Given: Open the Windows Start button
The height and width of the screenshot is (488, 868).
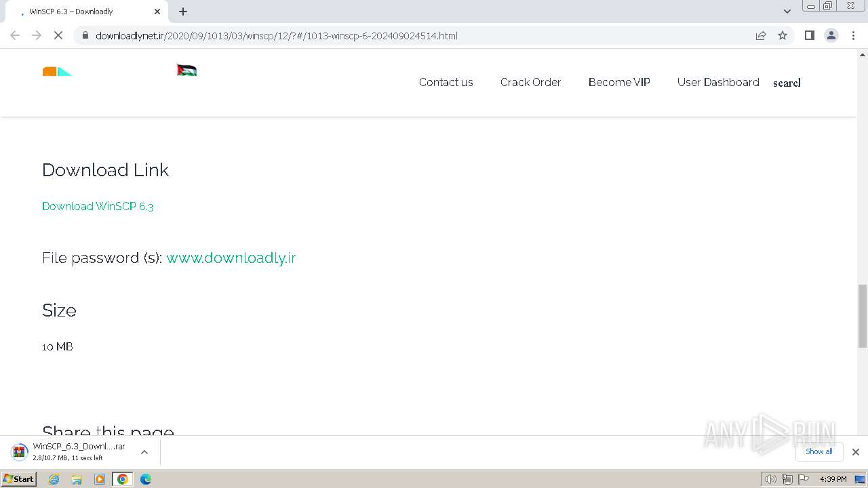Looking at the screenshot, I should coord(19,479).
